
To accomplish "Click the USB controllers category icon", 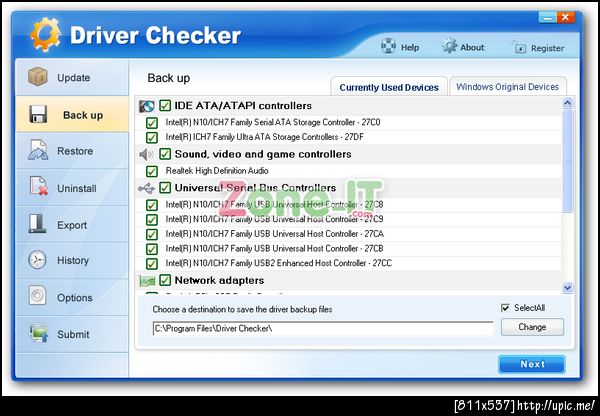I will pyautogui.click(x=146, y=188).
